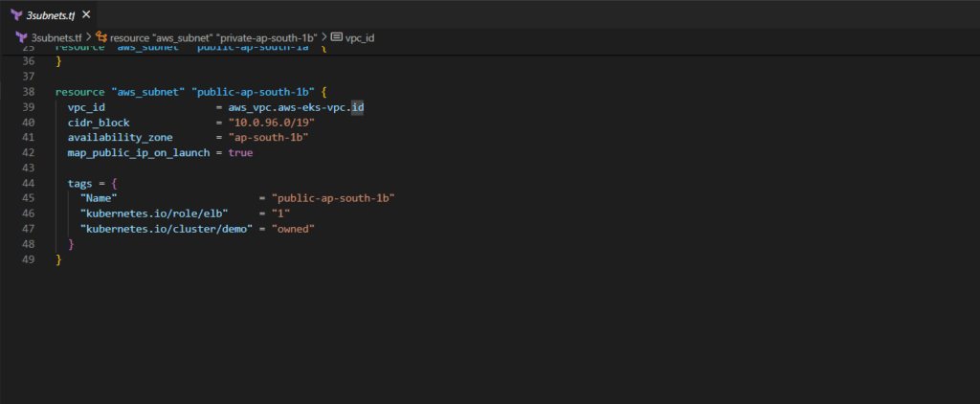Click the vpc_id field icon in breadcrumb
The height and width of the screenshot is (404, 980).
pyautogui.click(x=337, y=37)
